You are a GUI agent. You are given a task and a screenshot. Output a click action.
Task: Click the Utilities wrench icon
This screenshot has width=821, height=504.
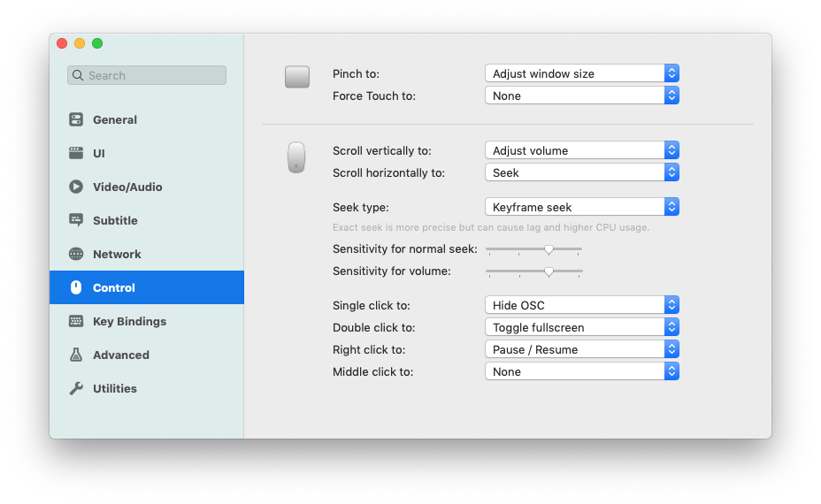[x=76, y=388]
